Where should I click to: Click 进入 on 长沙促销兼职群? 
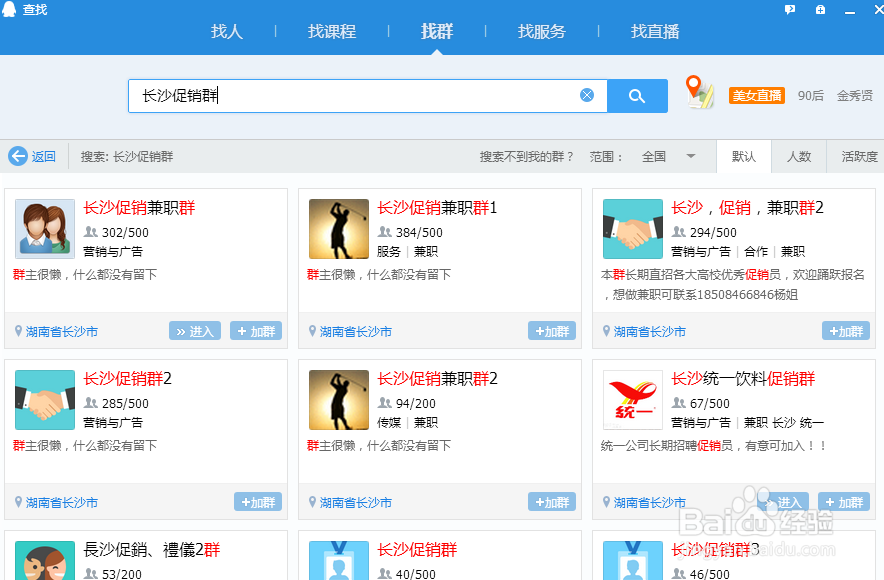(x=194, y=330)
